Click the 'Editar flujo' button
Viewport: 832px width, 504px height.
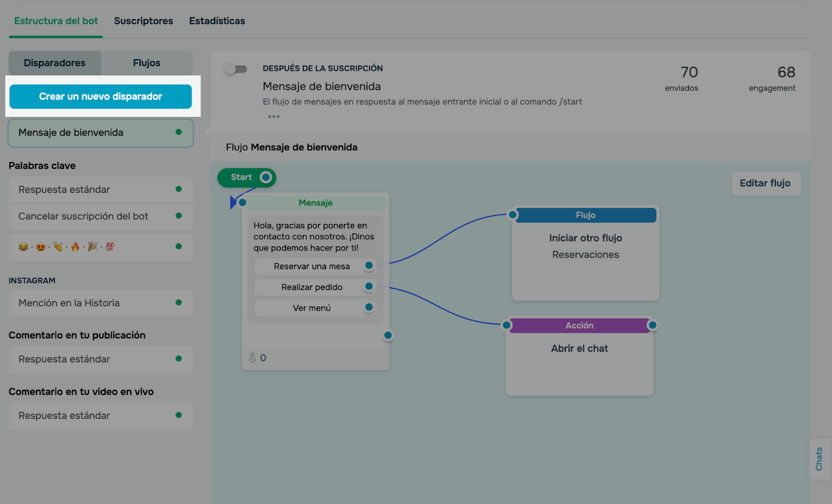tap(765, 183)
